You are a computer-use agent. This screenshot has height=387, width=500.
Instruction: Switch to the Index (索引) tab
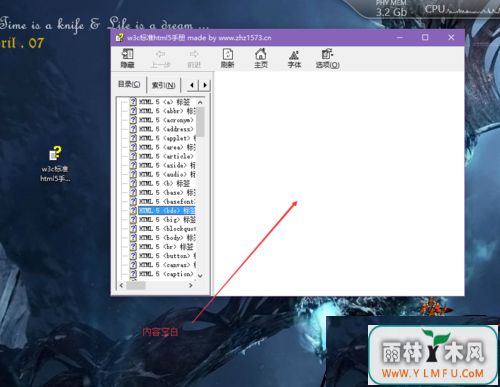[163, 85]
